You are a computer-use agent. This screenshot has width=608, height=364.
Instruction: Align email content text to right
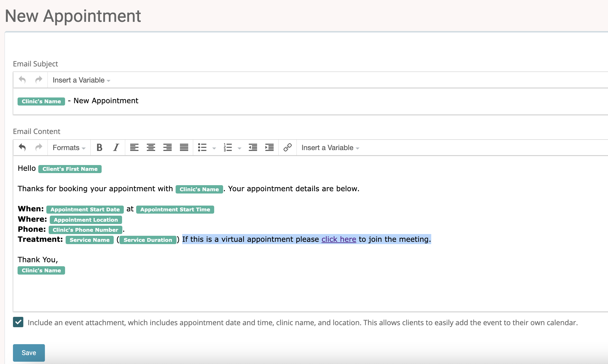(167, 147)
